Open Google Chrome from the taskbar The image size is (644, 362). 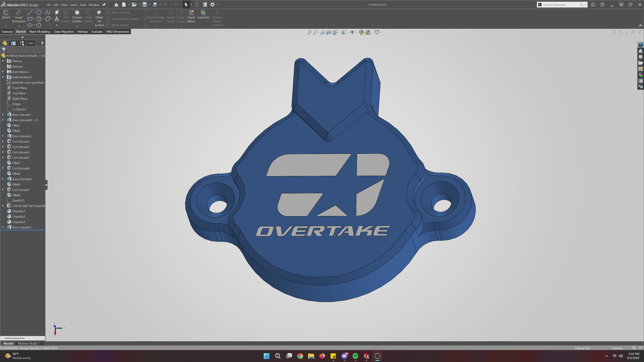tap(300, 356)
